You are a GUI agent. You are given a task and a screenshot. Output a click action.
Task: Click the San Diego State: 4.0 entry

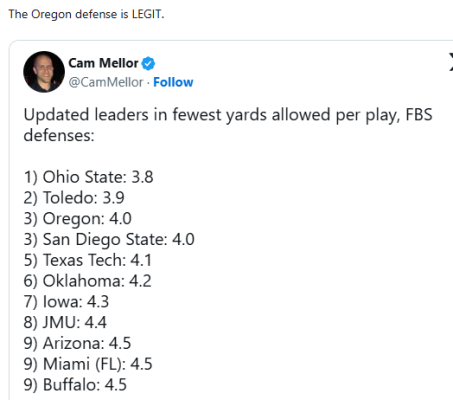point(109,239)
